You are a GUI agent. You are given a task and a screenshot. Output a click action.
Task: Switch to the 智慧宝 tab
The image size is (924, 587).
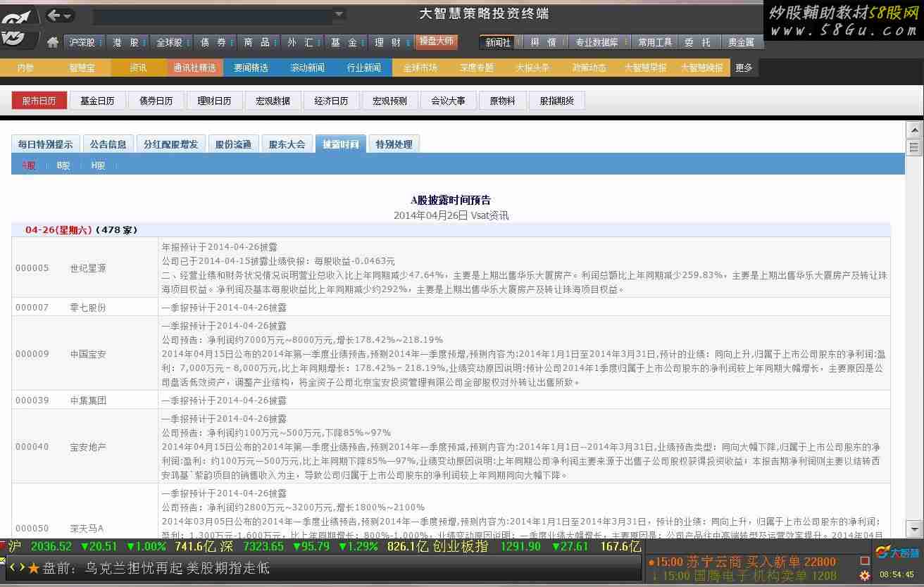point(82,68)
